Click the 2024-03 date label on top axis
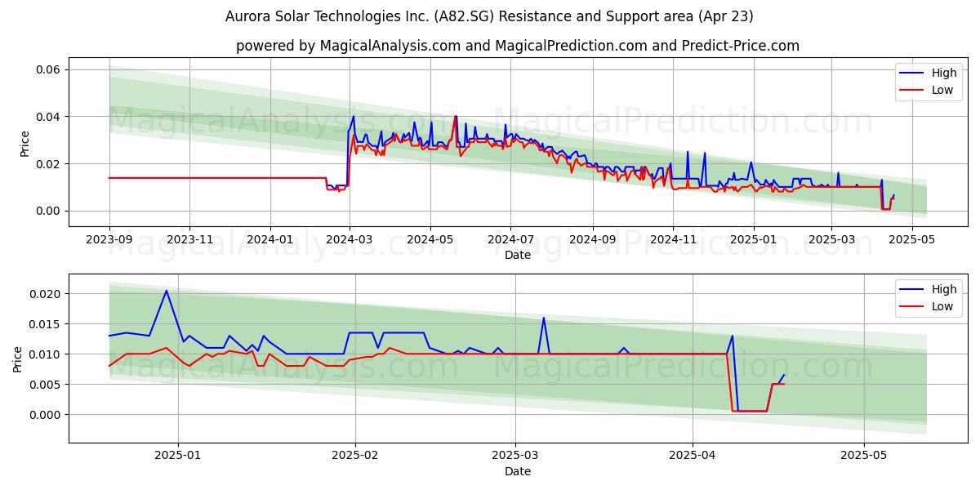980x490 pixels. [350, 239]
